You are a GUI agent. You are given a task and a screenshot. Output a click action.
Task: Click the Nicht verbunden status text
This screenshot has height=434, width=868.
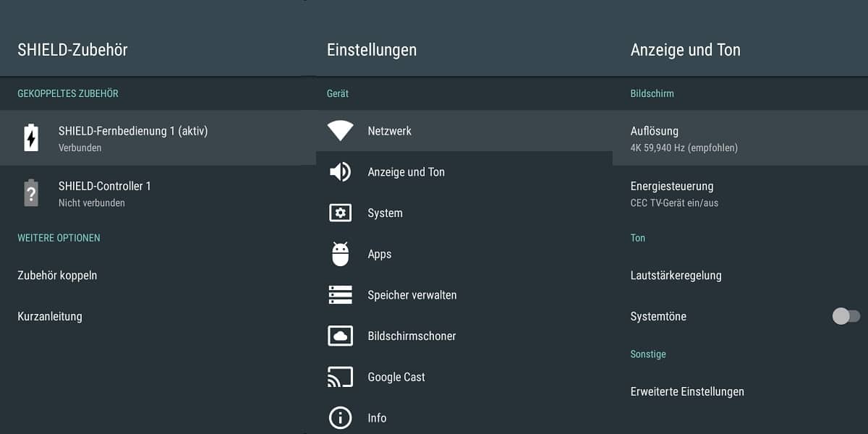click(x=91, y=203)
